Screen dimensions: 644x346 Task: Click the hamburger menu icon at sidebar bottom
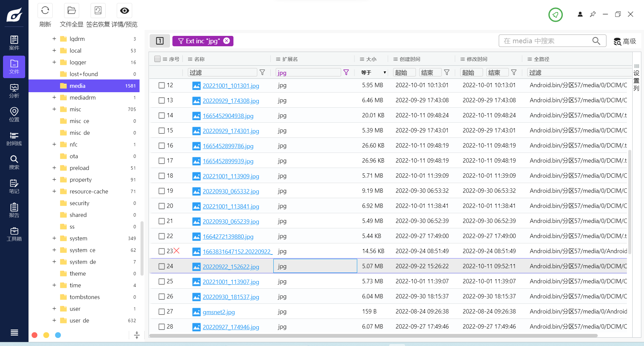tap(14, 332)
